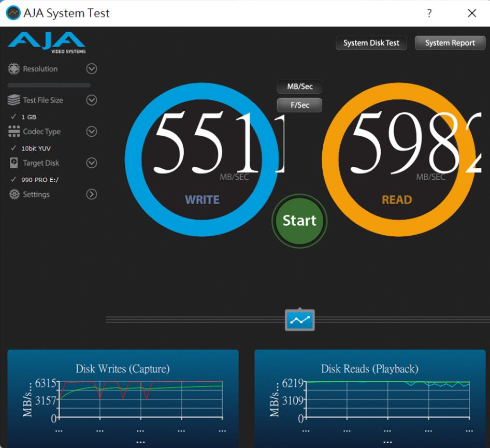Click the Test File Size label
Screen dimensions: 490x448
(43, 100)
